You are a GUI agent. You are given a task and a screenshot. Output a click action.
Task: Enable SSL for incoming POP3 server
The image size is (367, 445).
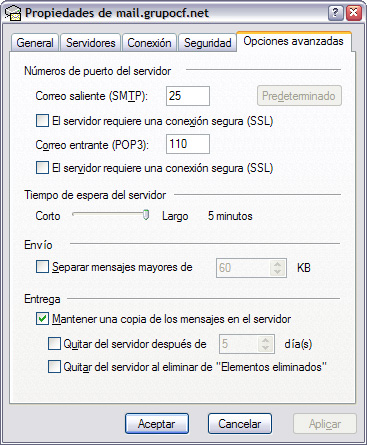point(42,168)
